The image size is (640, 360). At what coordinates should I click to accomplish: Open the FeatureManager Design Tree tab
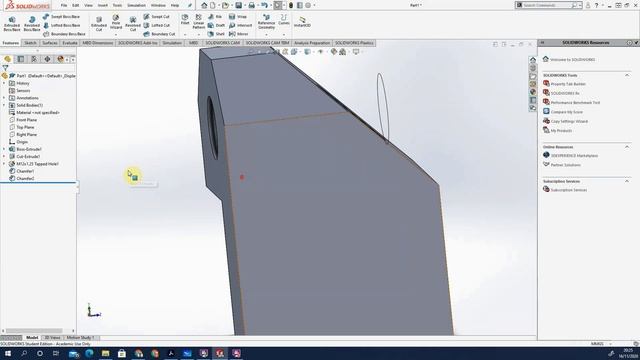(x=7, y=59)
